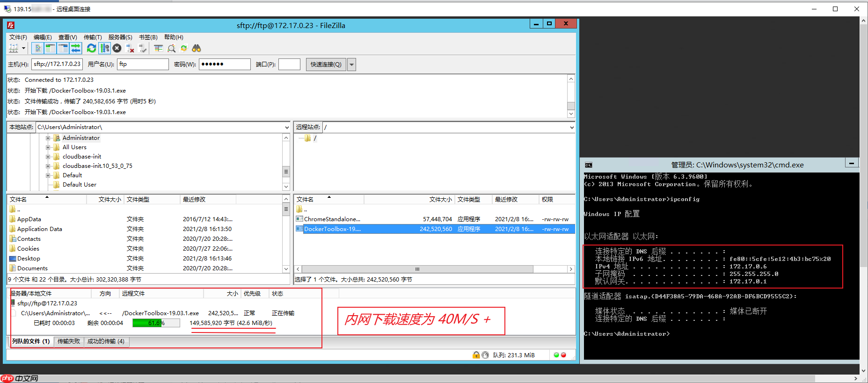Expand the All Users tree node
The width and height of the screenshot is (868, 383).
[x=48, y=147]
